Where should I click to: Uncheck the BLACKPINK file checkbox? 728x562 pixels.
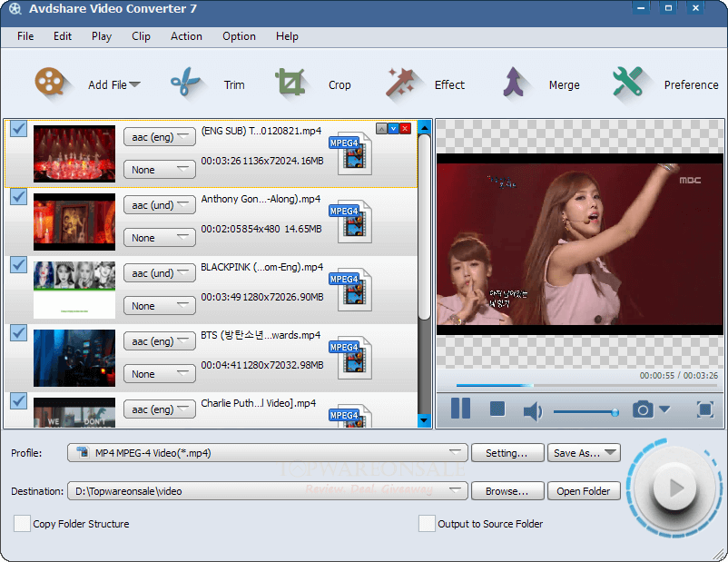point(18,265)
